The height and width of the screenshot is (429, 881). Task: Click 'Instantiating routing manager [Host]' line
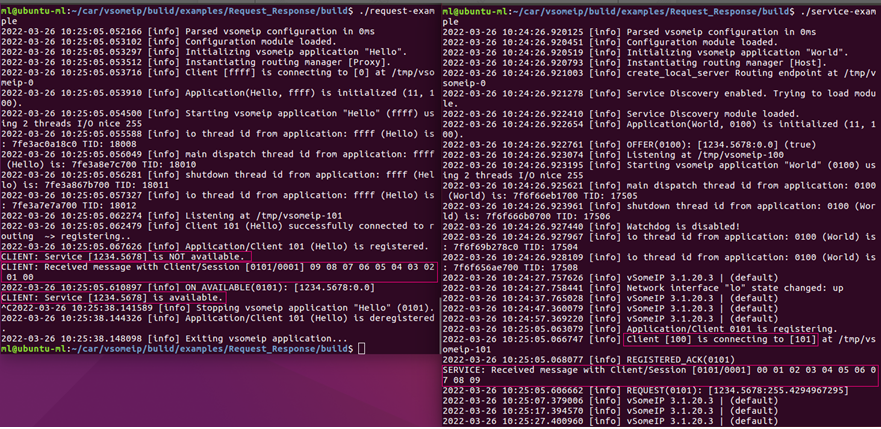coord(633,62)
